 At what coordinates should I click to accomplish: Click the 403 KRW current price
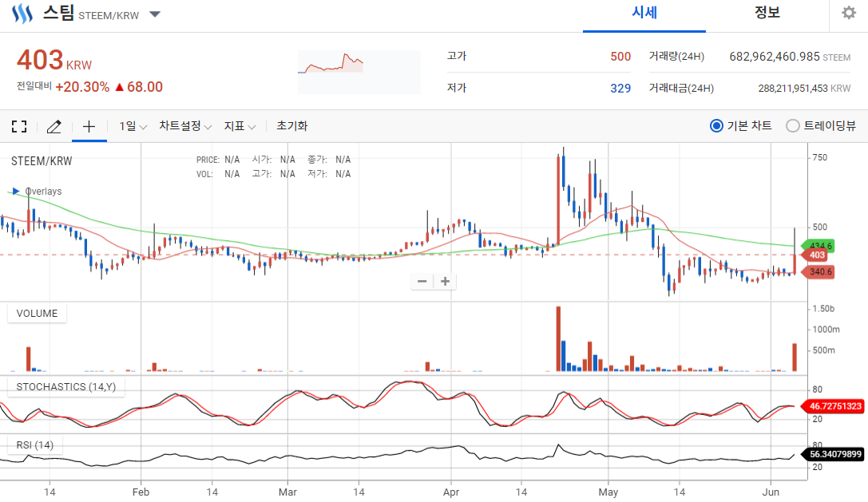click(54, 61)
